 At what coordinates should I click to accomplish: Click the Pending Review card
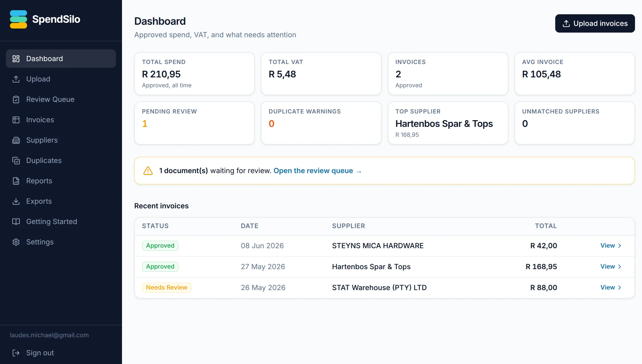[194, 123]
